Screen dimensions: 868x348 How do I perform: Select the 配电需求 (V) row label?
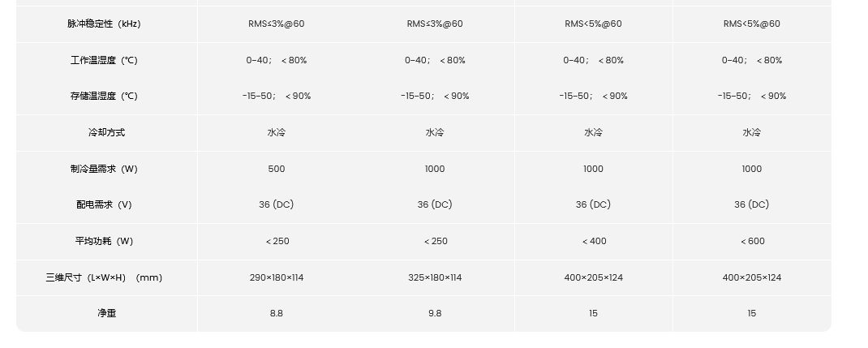(x=104, y=204)
